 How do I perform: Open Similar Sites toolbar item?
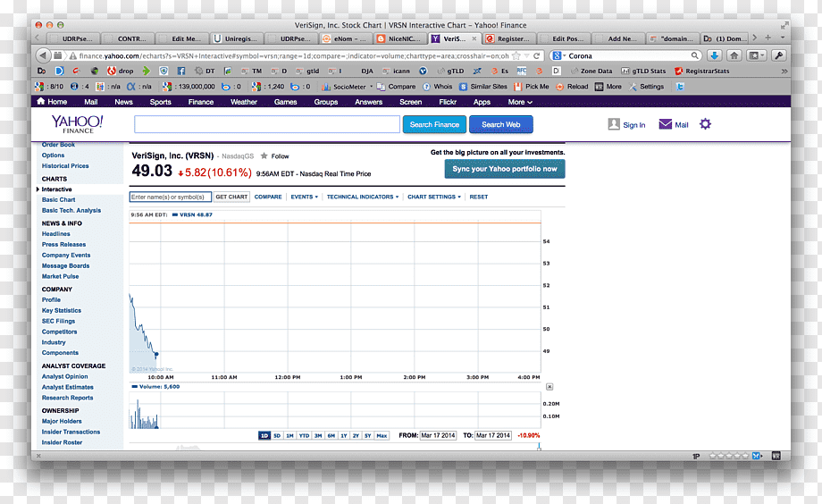click(483, 87)
